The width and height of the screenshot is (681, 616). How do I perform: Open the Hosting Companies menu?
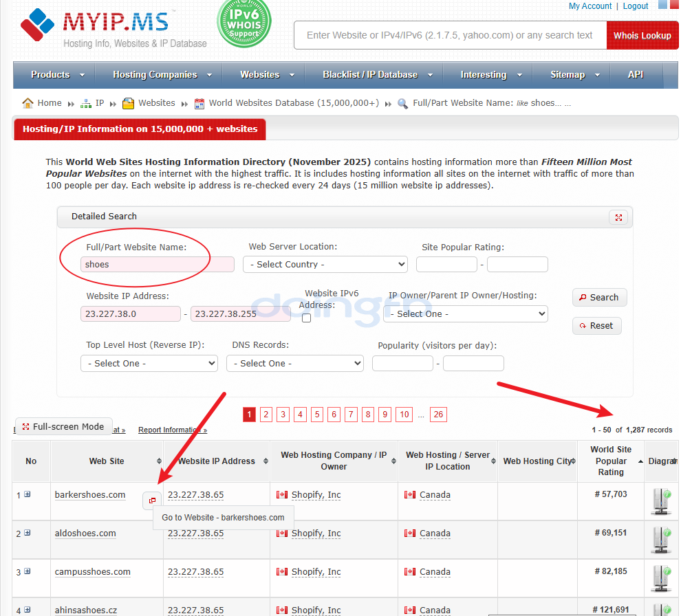click(x=162, y=74)
